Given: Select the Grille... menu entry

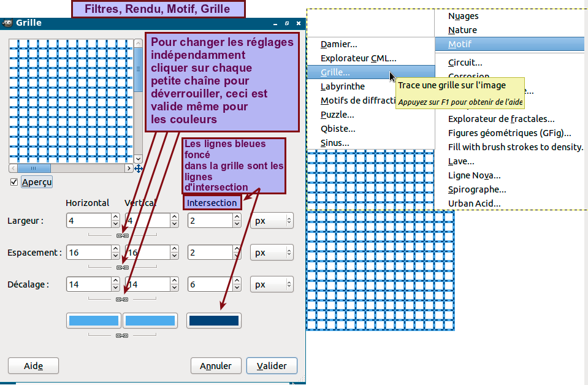Looking at the screenshot, I should click(335, 72).
